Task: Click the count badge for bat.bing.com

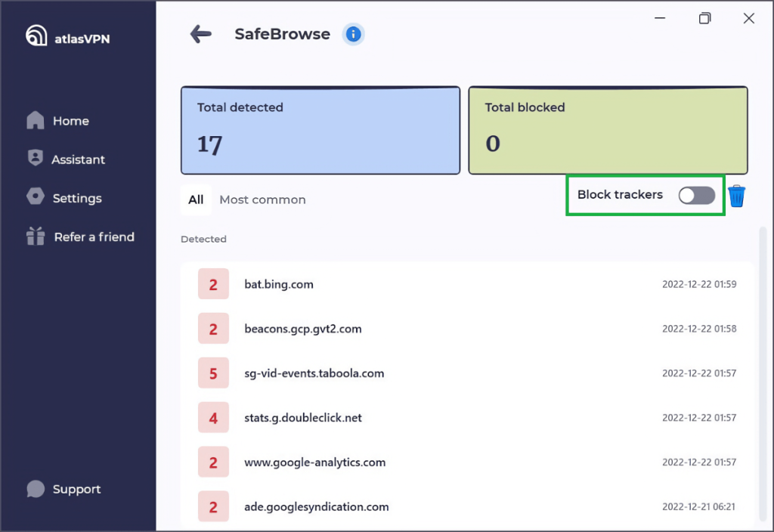Action: [213, 284]
